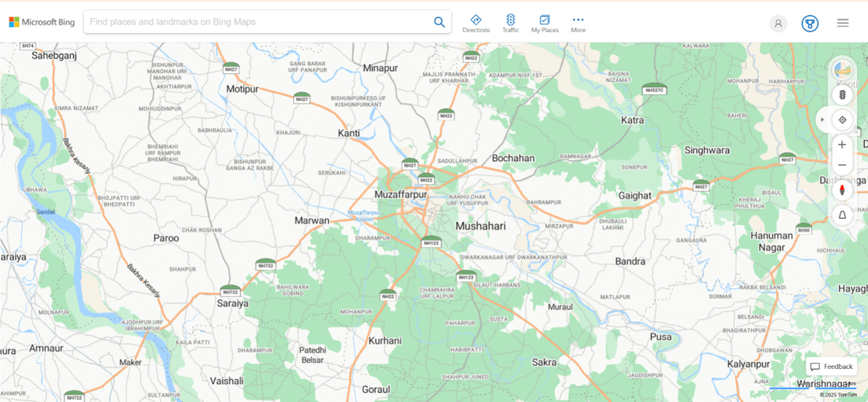
Task: Click the Amnaur label
Action: [x=47, y=349]
